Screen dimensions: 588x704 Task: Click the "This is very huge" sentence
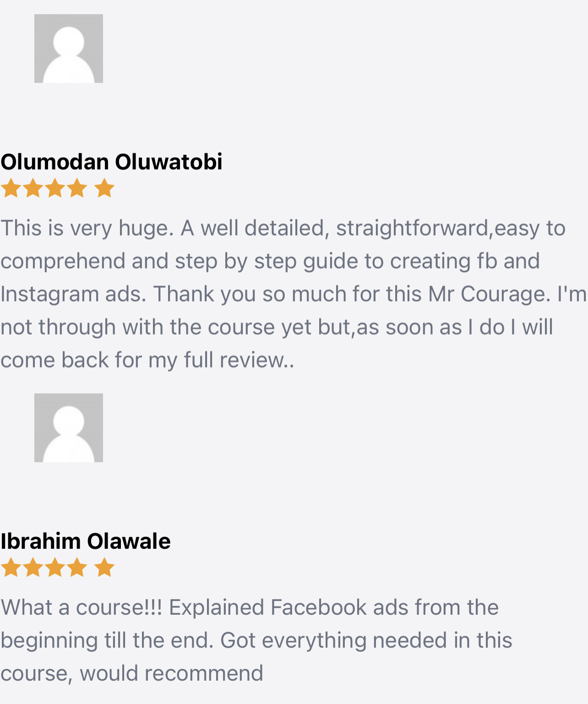(x=87, y=228)
